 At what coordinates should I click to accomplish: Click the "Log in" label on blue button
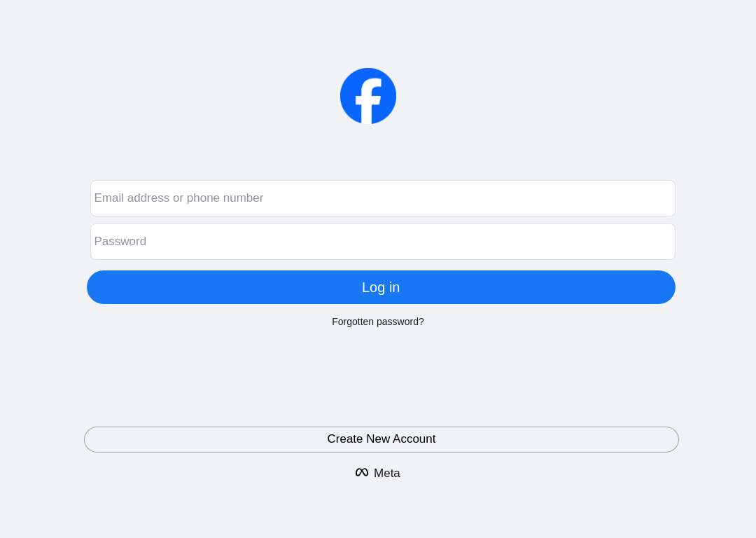click(x=381, y=287)
